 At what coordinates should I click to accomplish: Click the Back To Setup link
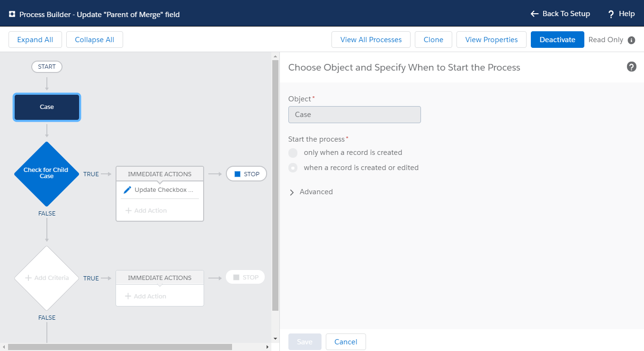pyautogui.click(x=560, y=14)
